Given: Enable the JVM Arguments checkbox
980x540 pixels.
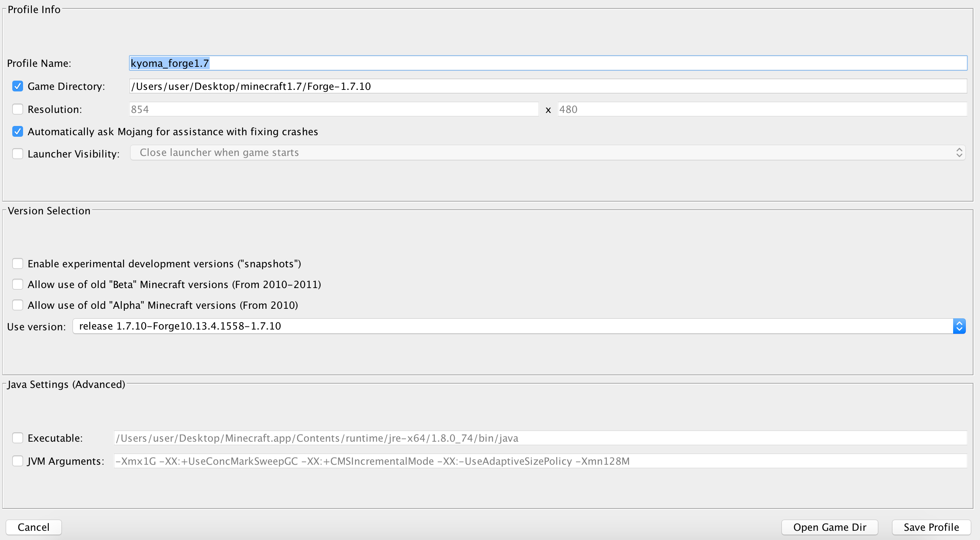Looking at the screenshot, I should click(x=18, y=461).
